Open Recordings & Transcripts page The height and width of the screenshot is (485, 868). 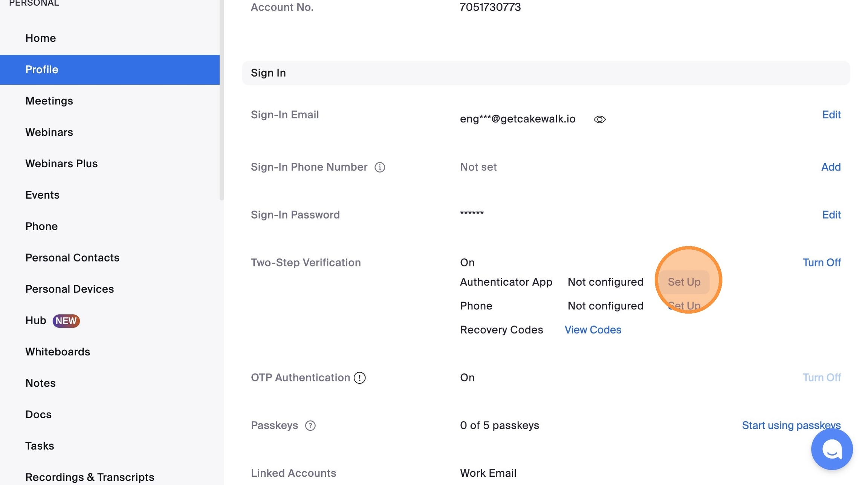point(90,477)
